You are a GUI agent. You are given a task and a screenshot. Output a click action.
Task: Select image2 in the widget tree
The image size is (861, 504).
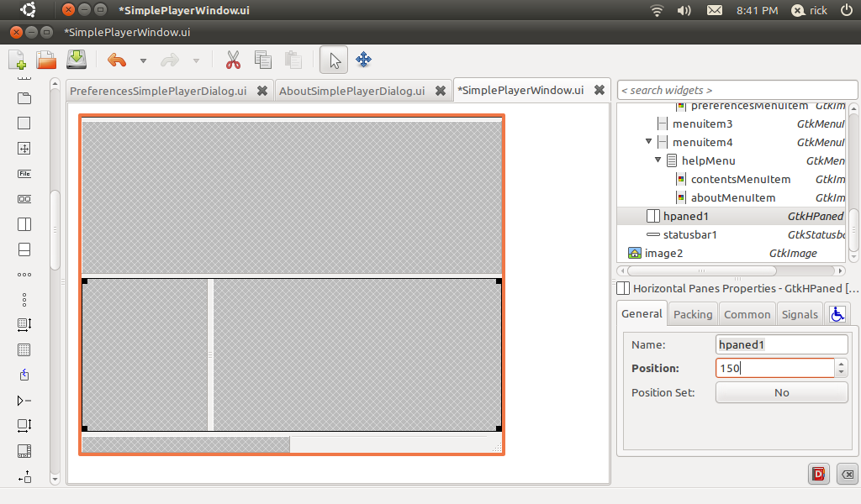[663, 254]
